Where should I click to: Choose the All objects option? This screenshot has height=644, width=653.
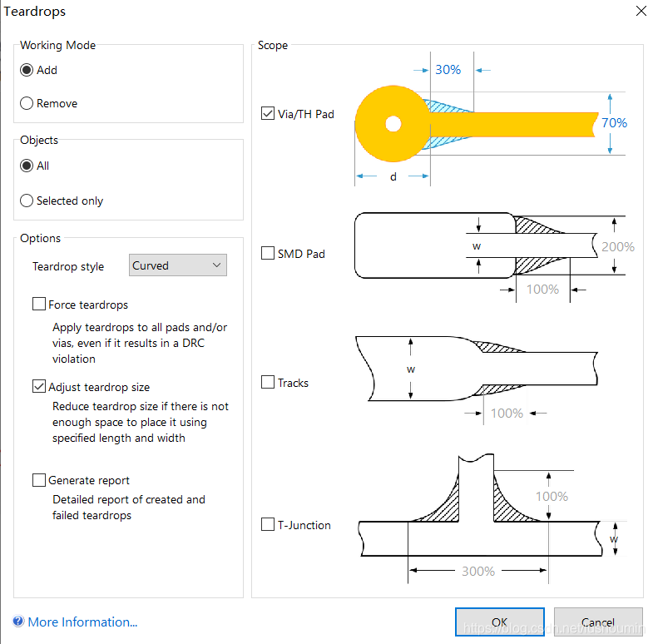[27, 166]
